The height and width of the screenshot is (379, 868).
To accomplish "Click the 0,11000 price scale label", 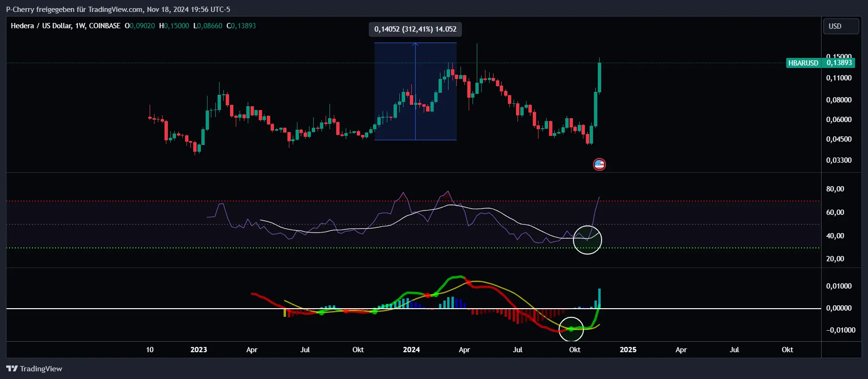I will (839, 78).
